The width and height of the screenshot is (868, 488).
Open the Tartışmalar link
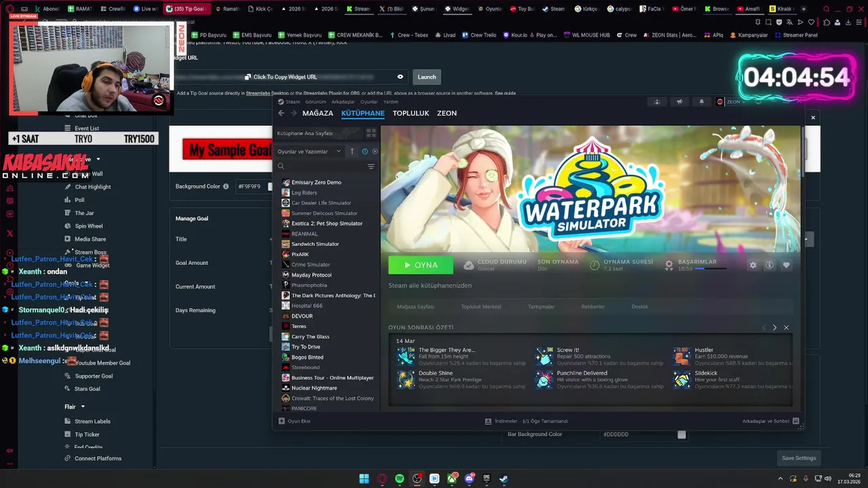coord(541,306)
